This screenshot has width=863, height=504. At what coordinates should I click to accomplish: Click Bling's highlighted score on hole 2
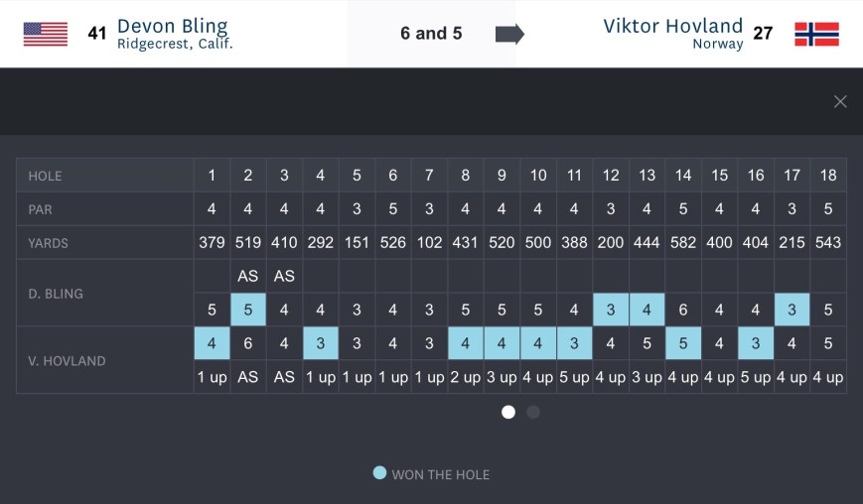[x=248, y=310]
